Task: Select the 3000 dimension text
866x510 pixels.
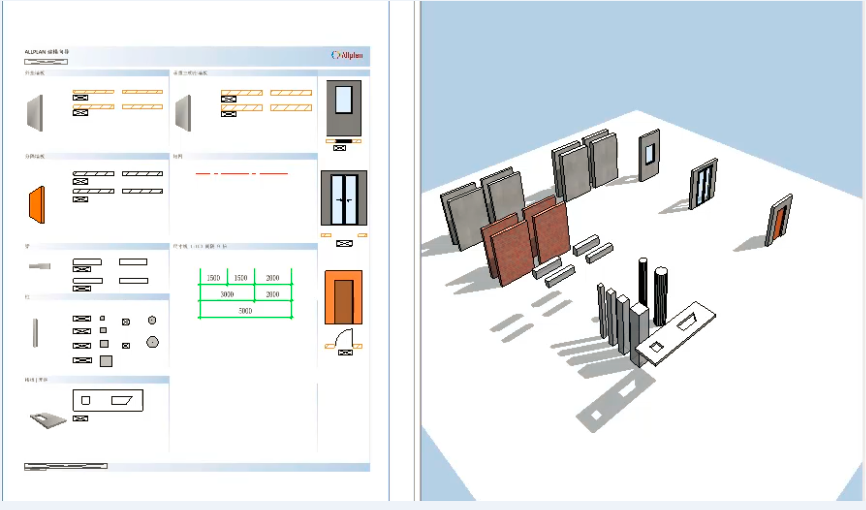Action: tap(227, 295)
